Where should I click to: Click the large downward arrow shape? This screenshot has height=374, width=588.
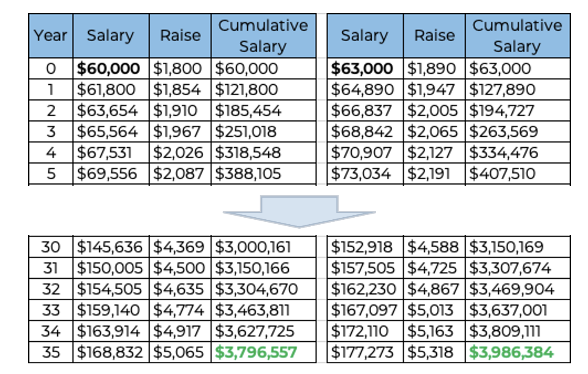point(299,211)
